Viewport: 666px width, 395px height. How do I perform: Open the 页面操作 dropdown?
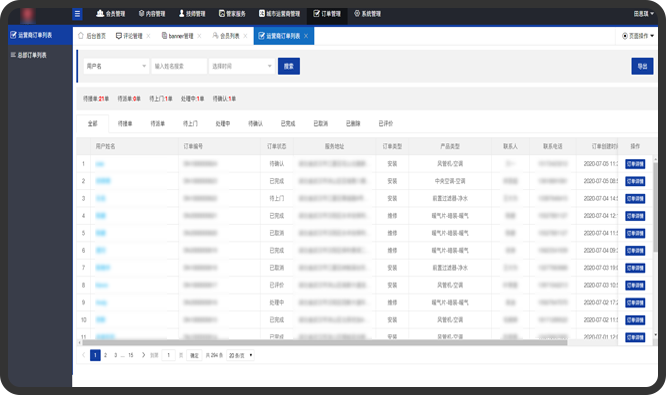pyautogui.click(x=638, y=36)
